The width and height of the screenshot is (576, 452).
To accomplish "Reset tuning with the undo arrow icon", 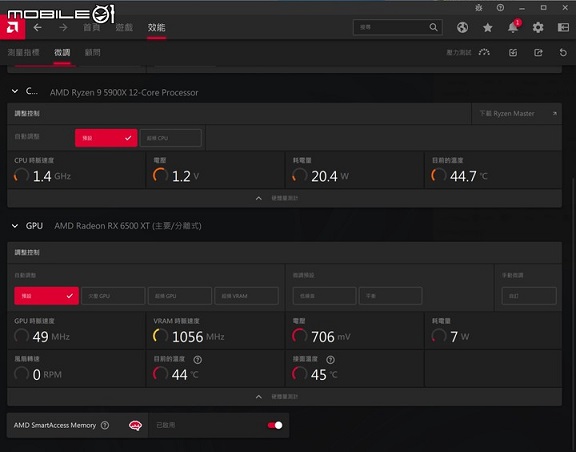I will coord(563,53).
